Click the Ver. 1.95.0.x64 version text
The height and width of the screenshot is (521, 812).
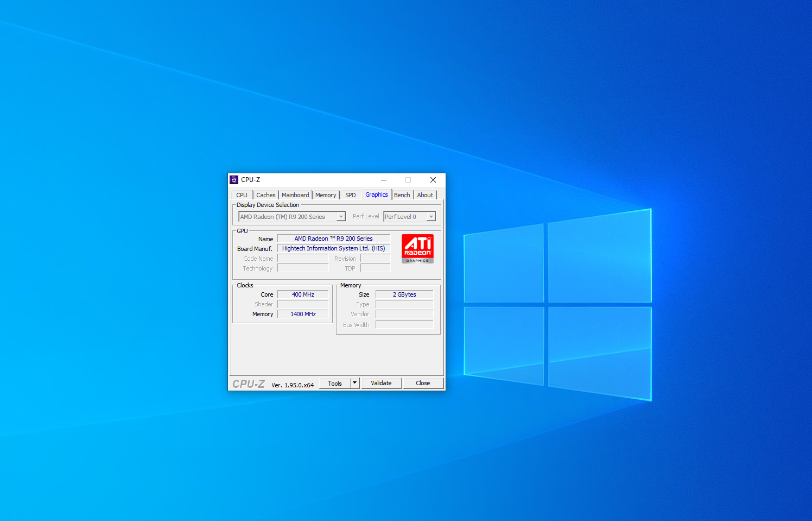click(x=293, y=385)
